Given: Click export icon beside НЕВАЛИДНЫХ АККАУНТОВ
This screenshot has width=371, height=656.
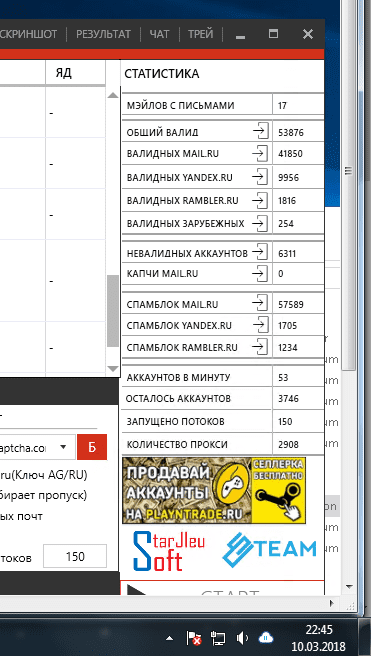Looking at the screenshot, I should pos(260,252).
